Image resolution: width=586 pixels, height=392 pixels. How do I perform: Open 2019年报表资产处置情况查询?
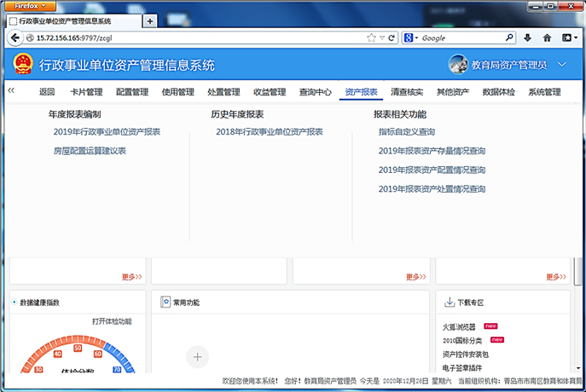432,189
